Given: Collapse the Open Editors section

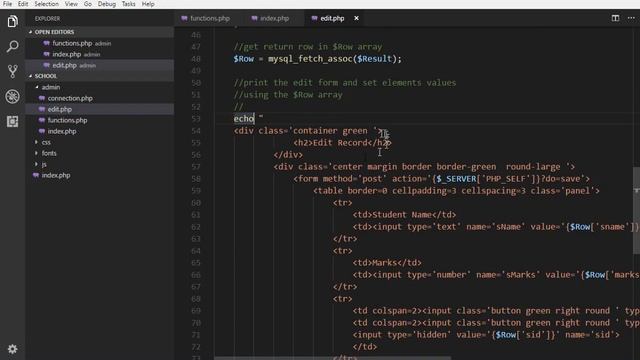Looking at the screenshot, I should (54, 32).
